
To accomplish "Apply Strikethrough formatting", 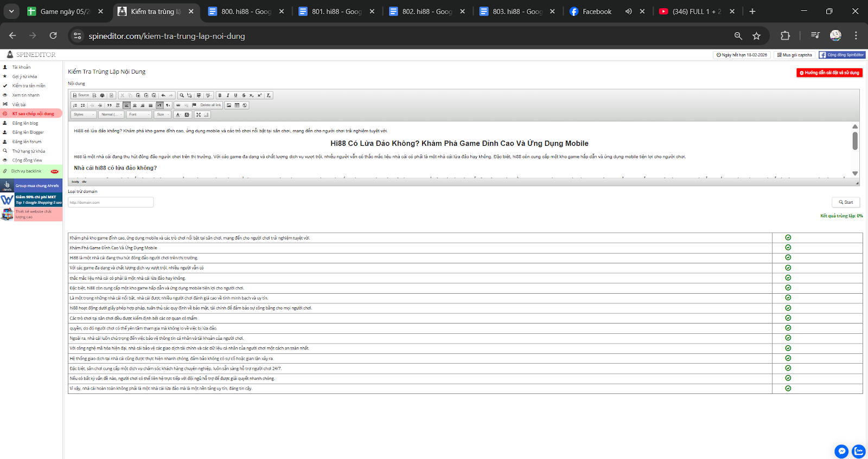I will 244,95.
